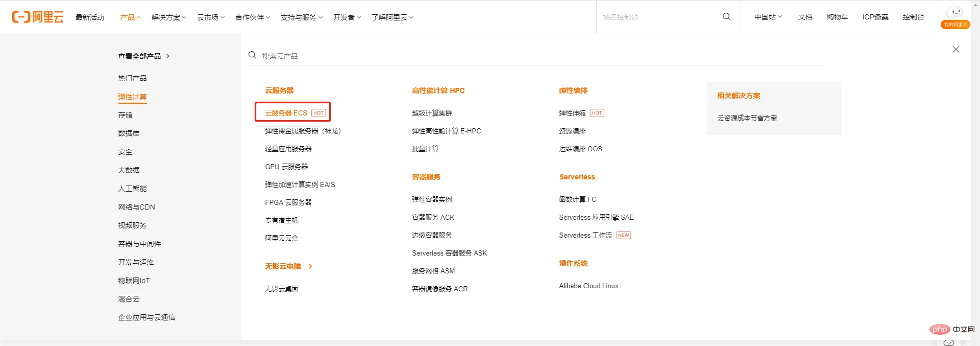Expand the 产品 dropdown menu
The image size is (980, 346).
pos(130,17)
